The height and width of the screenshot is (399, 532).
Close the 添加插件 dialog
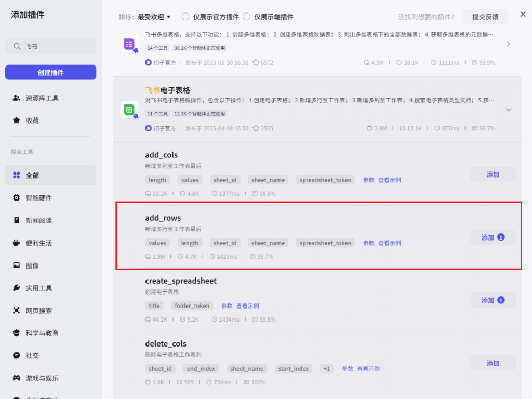click(x=523, y=14)
